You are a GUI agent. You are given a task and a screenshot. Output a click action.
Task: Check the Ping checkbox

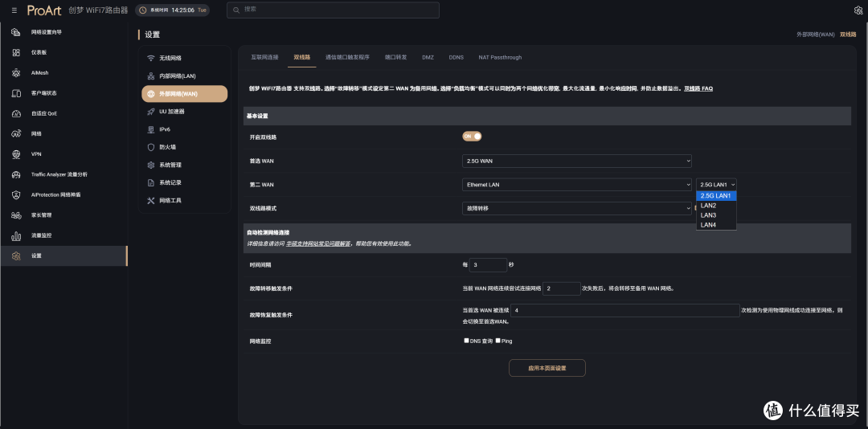click(498, 341)
